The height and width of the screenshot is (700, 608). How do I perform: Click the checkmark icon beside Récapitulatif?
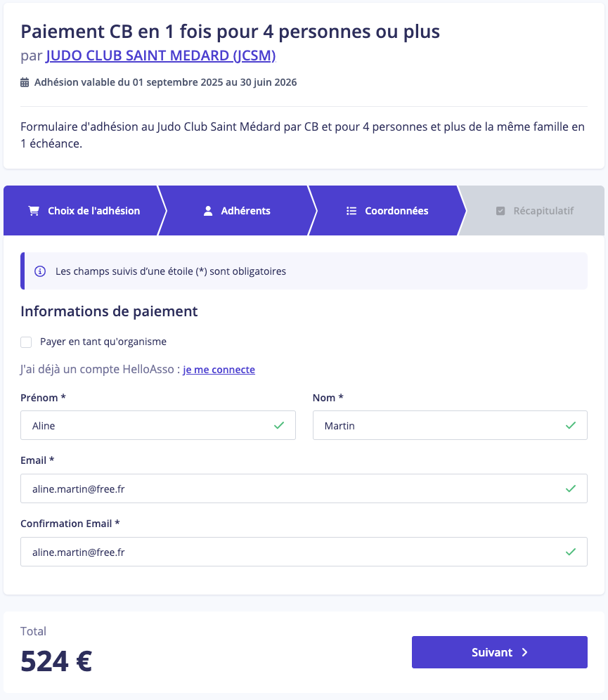(500, 211)
